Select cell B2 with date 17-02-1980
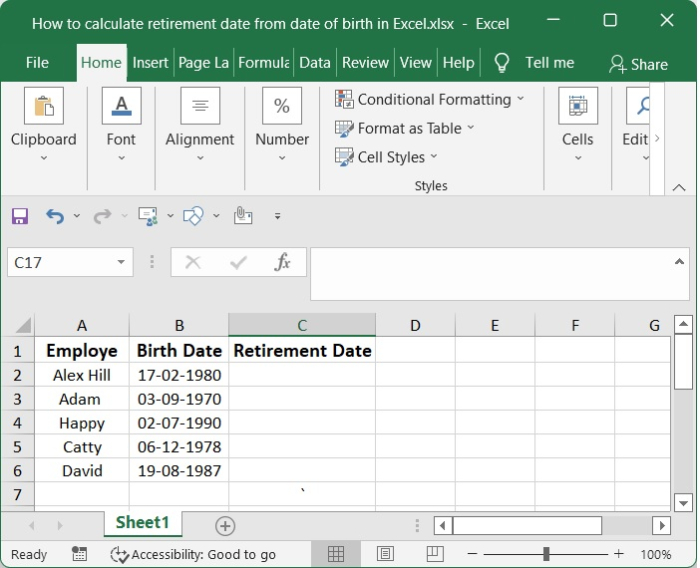Screen dimensions: 700x568 coord(179,375)
